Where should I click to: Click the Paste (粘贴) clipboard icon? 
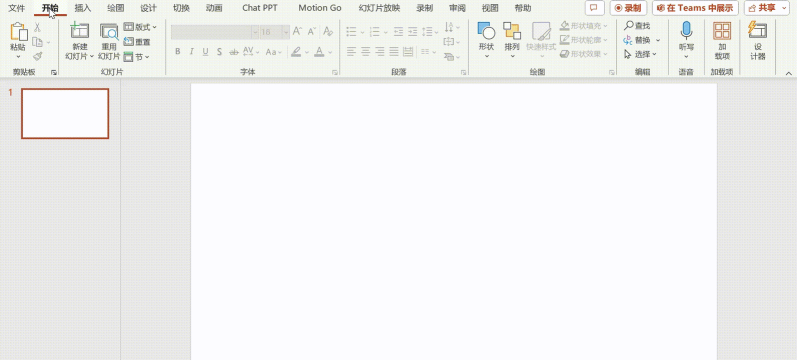click(x=18, y=32)
